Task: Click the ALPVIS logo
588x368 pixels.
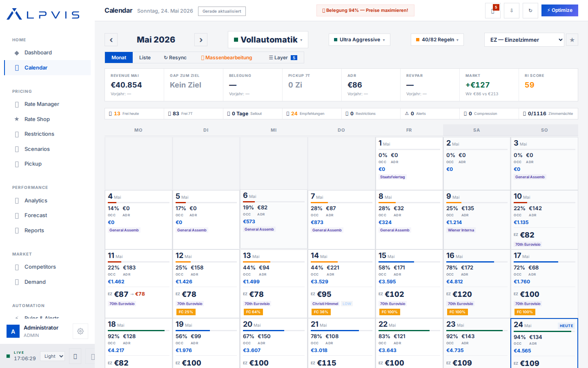Action: (x=43, y=14)
